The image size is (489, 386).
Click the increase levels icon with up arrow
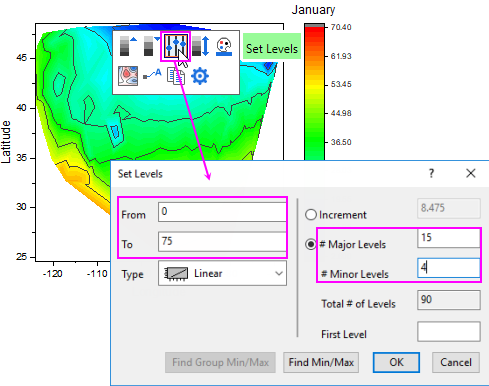point(128,46)
